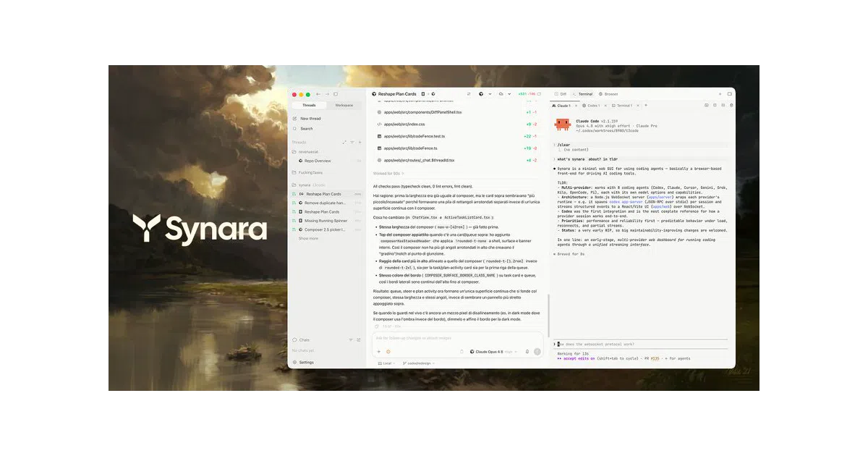
Task: Switch to the Threads sidebar tab
Action: [x=309, y=105]
